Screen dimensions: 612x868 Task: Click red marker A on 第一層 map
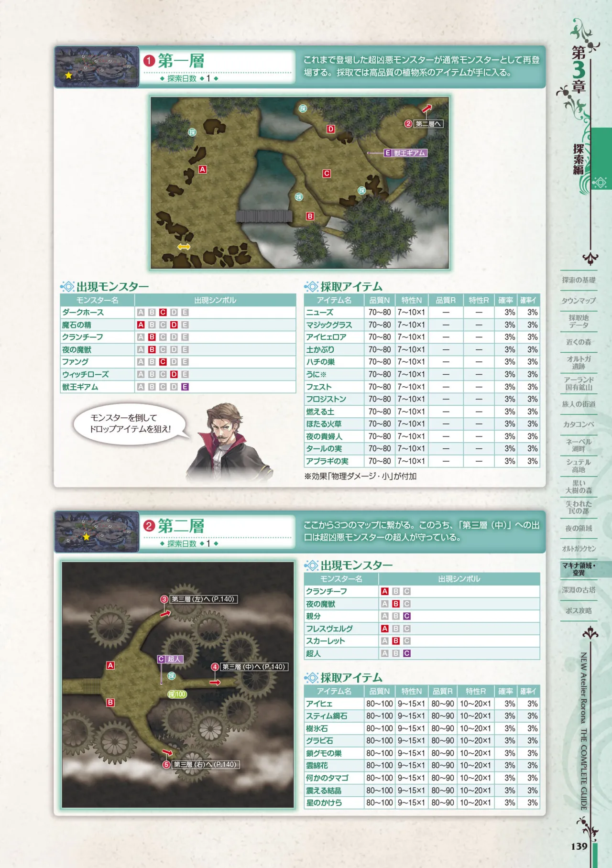[203, 169]
